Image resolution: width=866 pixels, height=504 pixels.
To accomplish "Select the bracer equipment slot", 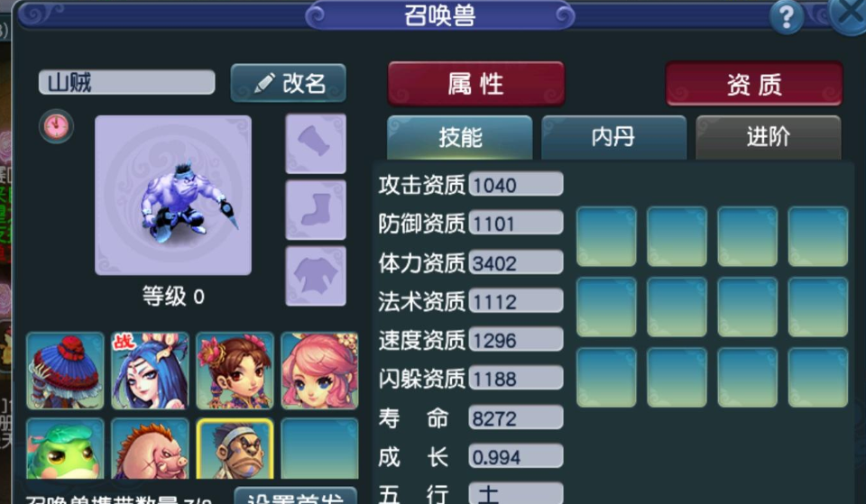I will [316, 143].
